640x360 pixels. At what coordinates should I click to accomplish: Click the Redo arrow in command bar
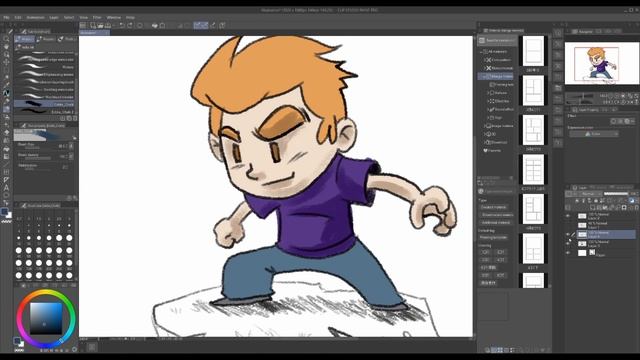(x=130, y=25)
